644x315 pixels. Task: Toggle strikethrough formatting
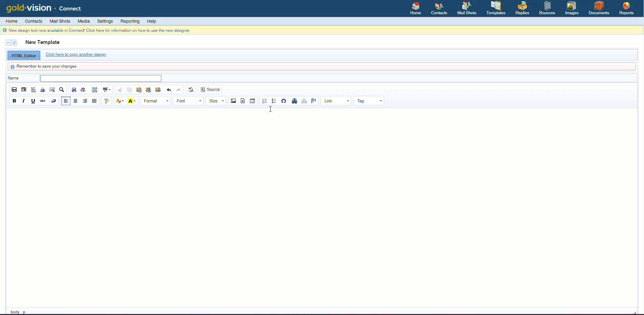[x=43, y=101]
